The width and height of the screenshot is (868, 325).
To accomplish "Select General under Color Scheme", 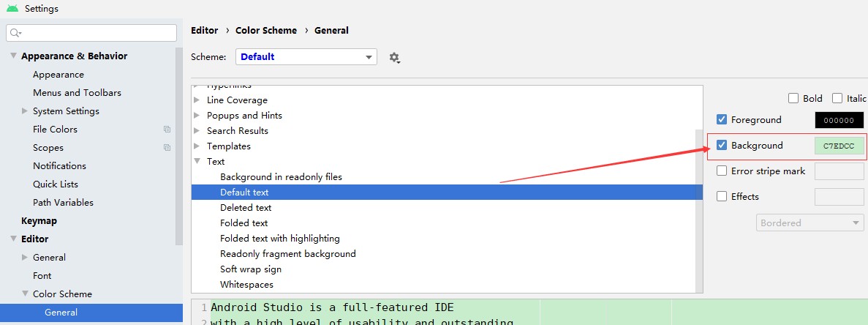I will [91, 313].
